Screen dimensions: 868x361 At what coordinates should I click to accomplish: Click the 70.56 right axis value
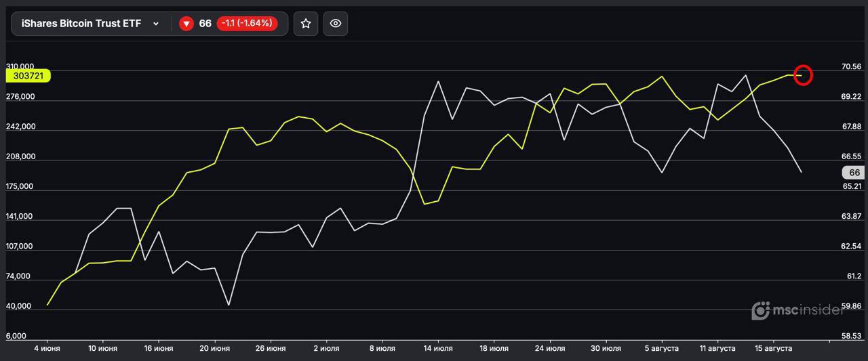[x=851, y=66]
